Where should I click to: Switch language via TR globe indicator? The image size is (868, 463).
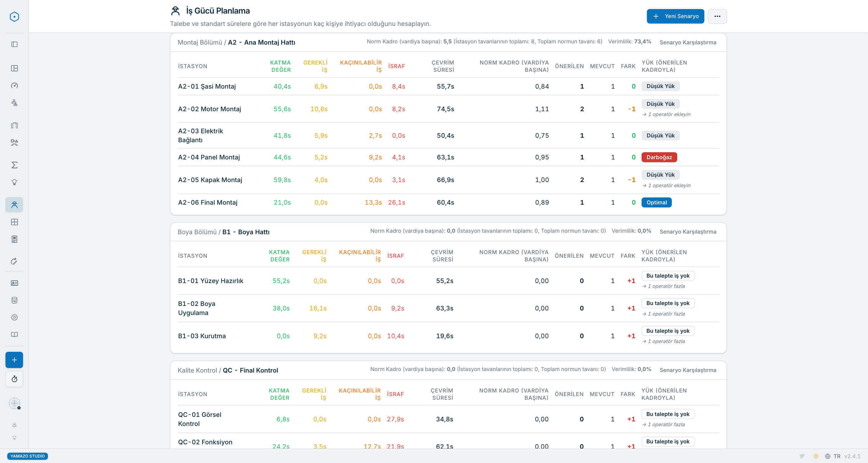tap(832, 456)
